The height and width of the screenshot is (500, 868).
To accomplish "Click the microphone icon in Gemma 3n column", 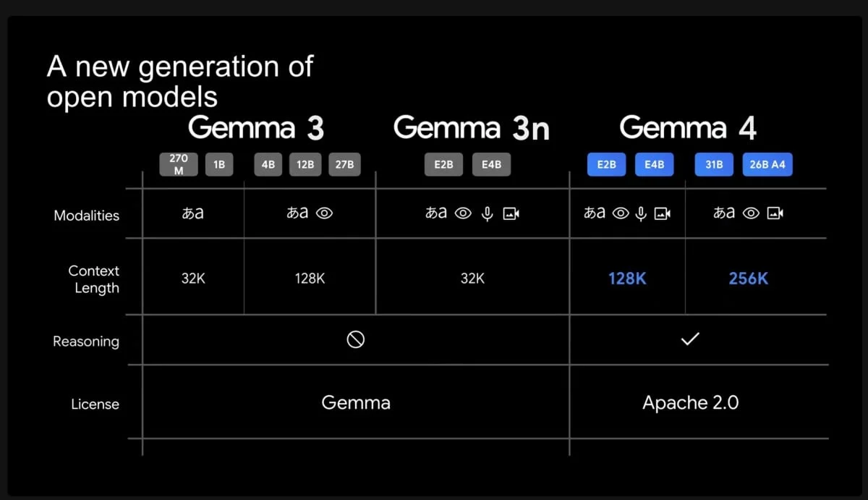I will click(x=488, y=214).
